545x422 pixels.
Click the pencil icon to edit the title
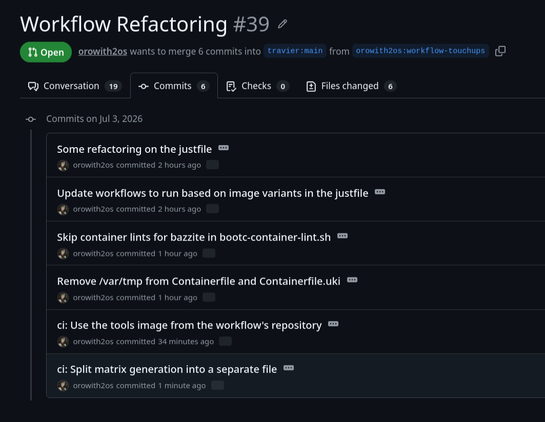(x=283, y=24)
